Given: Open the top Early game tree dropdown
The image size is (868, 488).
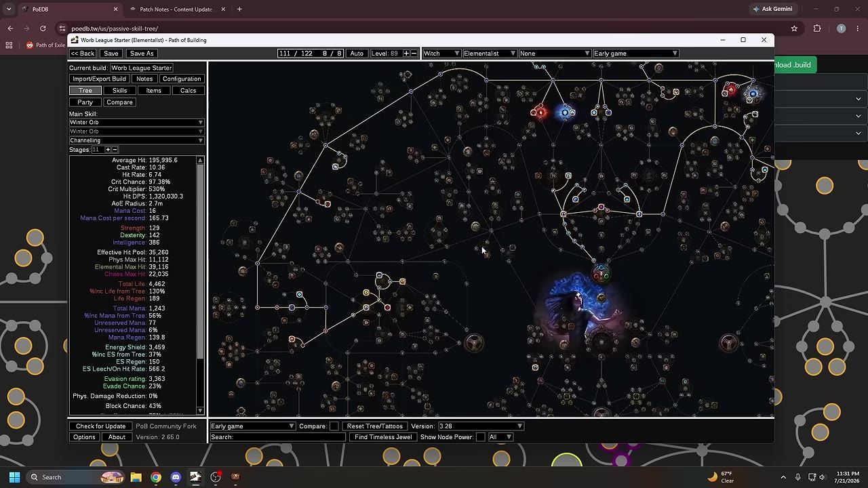Looking at the screenshot, I should point(635,54).
